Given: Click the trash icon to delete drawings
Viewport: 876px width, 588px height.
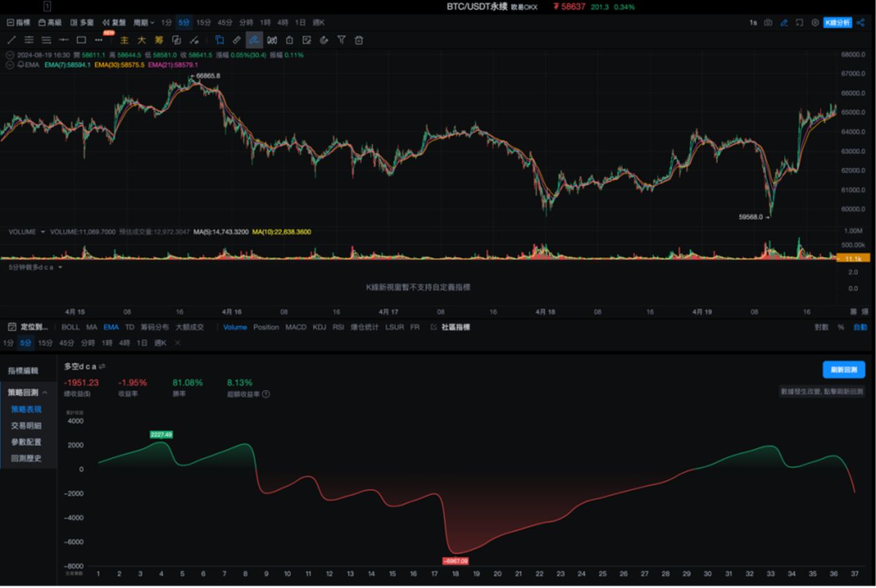Looking at the screenshot, I should click(359, 40).
